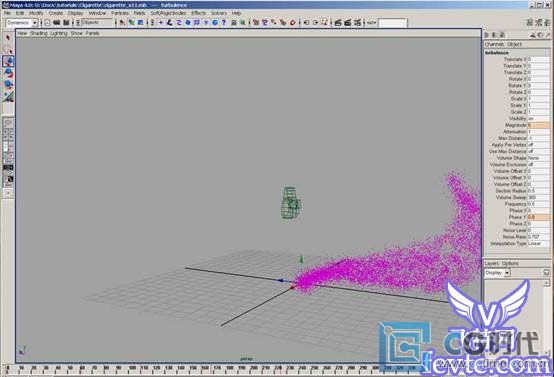Image resolution: width=554 pixels, height=377 pixels.
Task: Select the Translate X channel label
Action: tap(515, 59)
